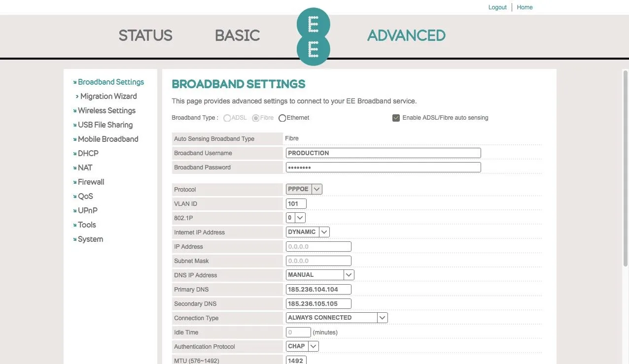Open USB File Sharing in the sidebar

[105, 125]
